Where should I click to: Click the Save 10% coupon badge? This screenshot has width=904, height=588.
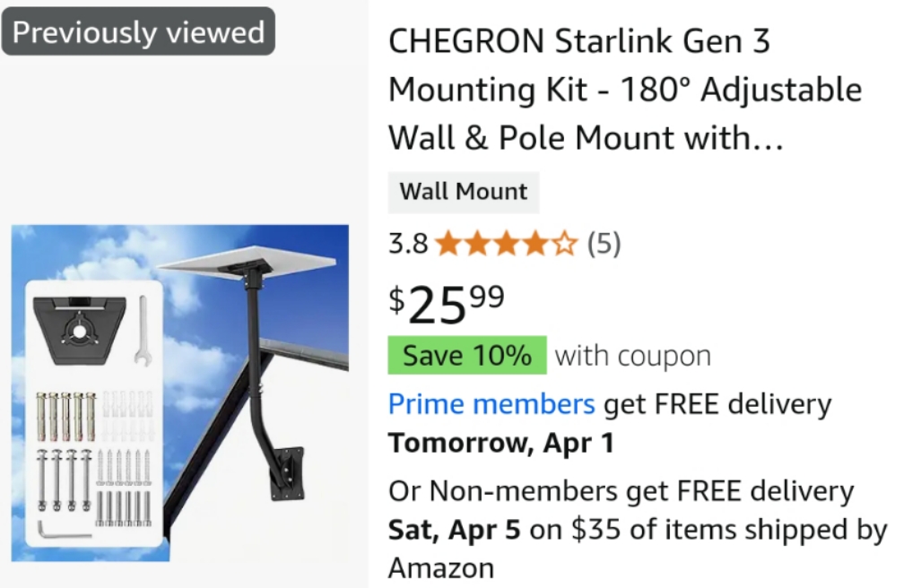click(466, 355)
